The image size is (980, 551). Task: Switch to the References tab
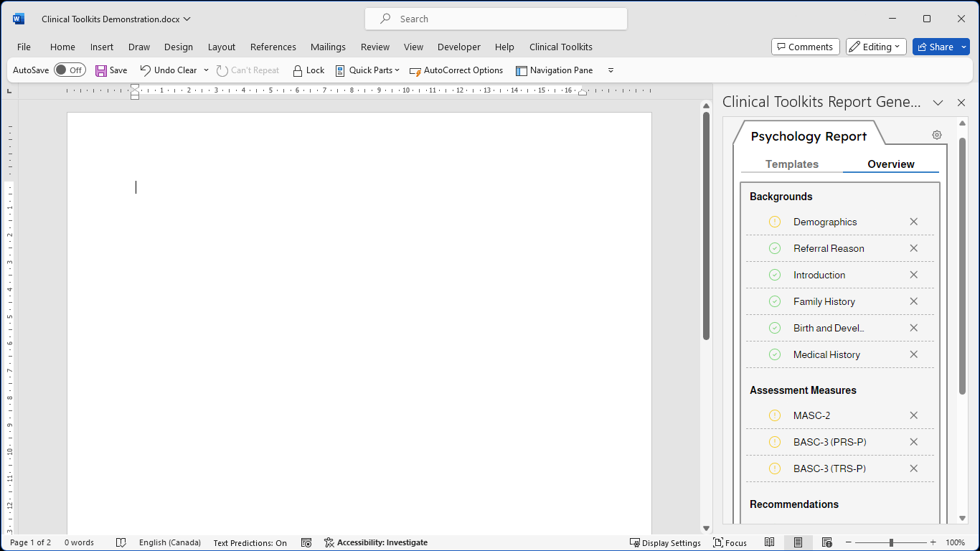click(x=273, y=47)
